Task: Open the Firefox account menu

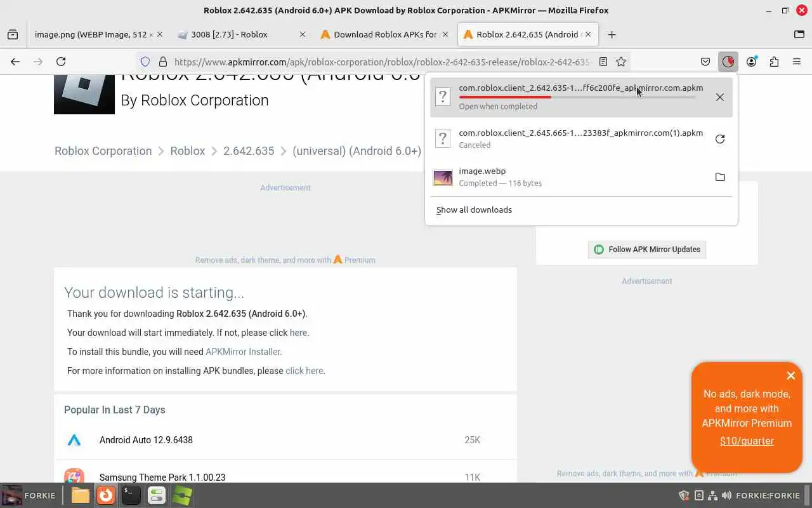Action: tap(752, 62)
